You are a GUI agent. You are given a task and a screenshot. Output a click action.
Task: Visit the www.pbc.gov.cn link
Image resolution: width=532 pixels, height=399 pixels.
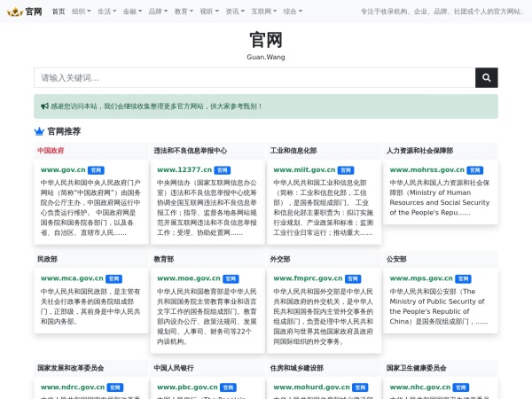pyautogui.click(x=188, y=387)
